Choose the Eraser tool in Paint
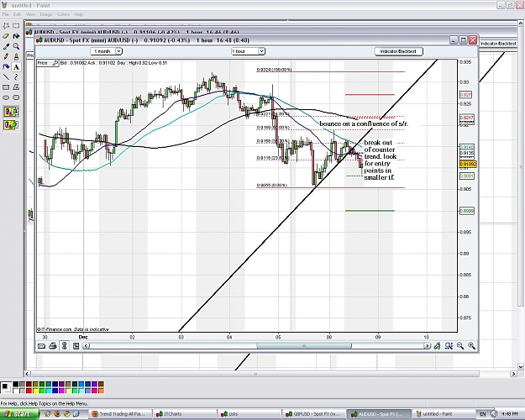 pyautogui.click(x=6, y=36)
